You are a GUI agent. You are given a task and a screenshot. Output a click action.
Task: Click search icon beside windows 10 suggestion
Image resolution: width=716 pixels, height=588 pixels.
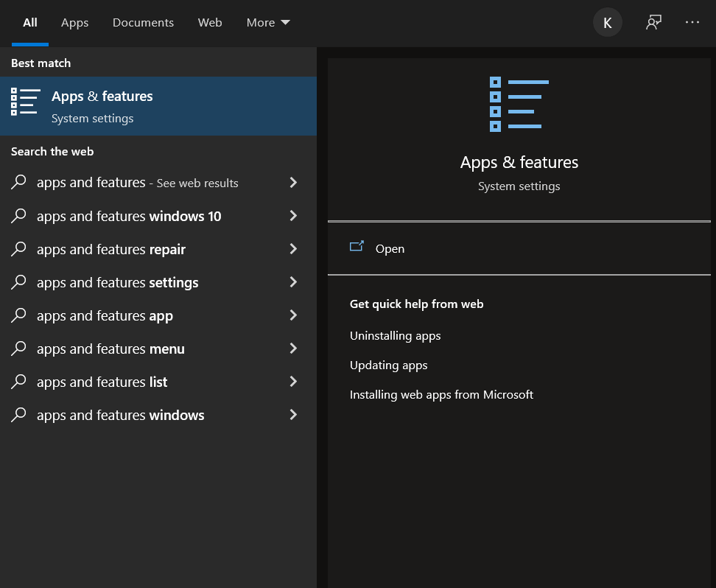(x=18, y=216)
